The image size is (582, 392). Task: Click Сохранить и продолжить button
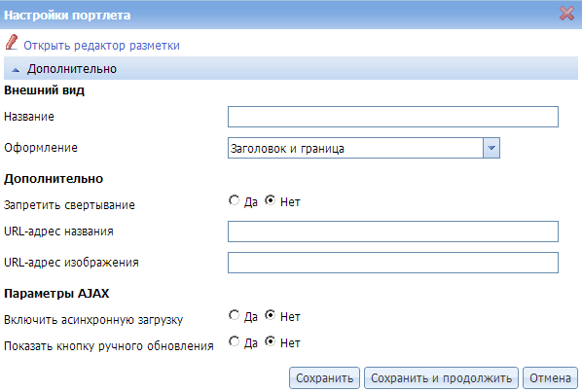pos(441,378)
